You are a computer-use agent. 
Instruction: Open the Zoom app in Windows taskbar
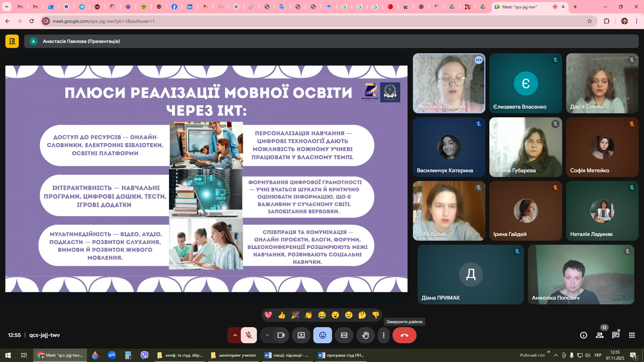pos(112,355)
